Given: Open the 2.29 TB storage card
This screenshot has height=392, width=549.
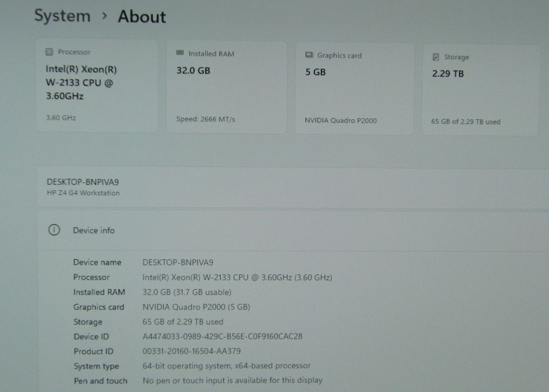Looking at the screenshot, I should click(448, 74).
